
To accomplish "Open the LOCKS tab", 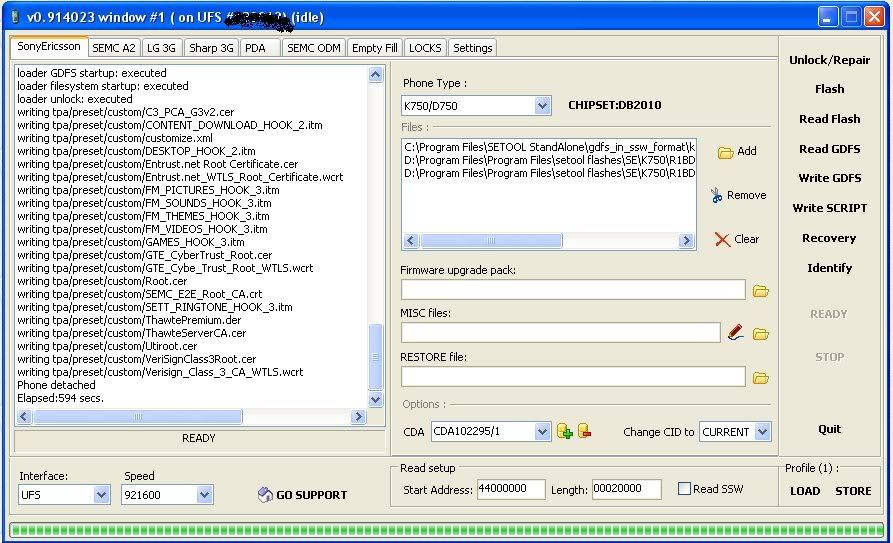I will (425, 48).
